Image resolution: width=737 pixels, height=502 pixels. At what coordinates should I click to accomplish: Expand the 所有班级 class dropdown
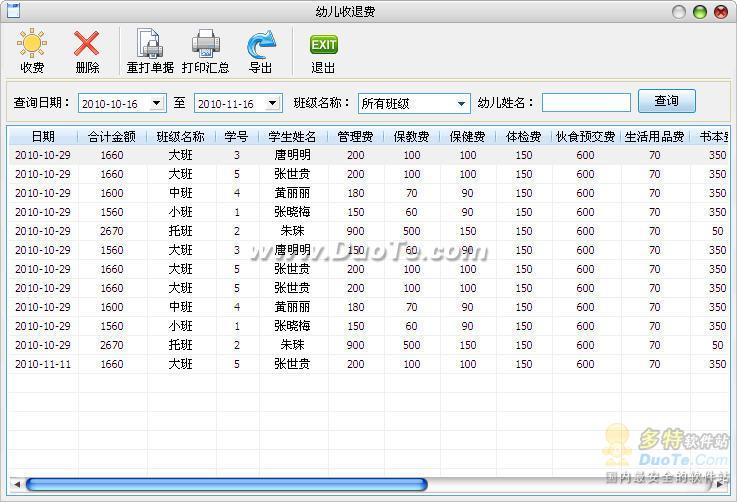[x=462, y=103]
